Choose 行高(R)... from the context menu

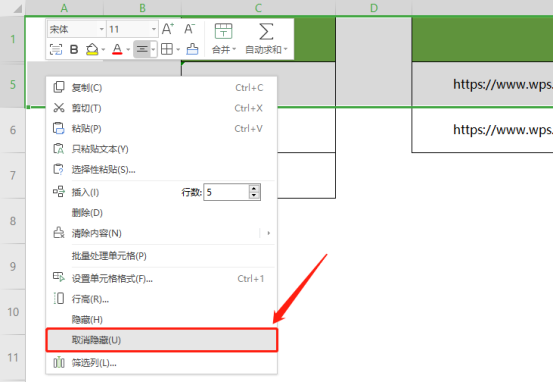161,299
